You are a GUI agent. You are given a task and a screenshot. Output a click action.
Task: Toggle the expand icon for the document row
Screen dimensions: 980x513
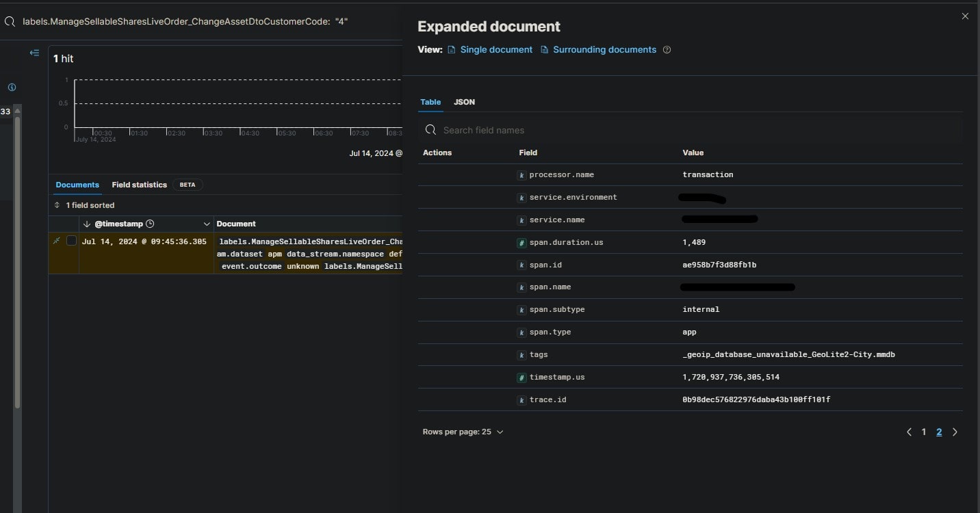[x=57, y=241]
